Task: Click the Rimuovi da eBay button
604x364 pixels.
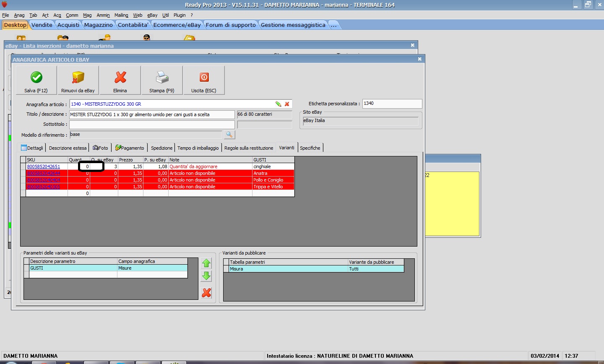Action: (78, 81)
